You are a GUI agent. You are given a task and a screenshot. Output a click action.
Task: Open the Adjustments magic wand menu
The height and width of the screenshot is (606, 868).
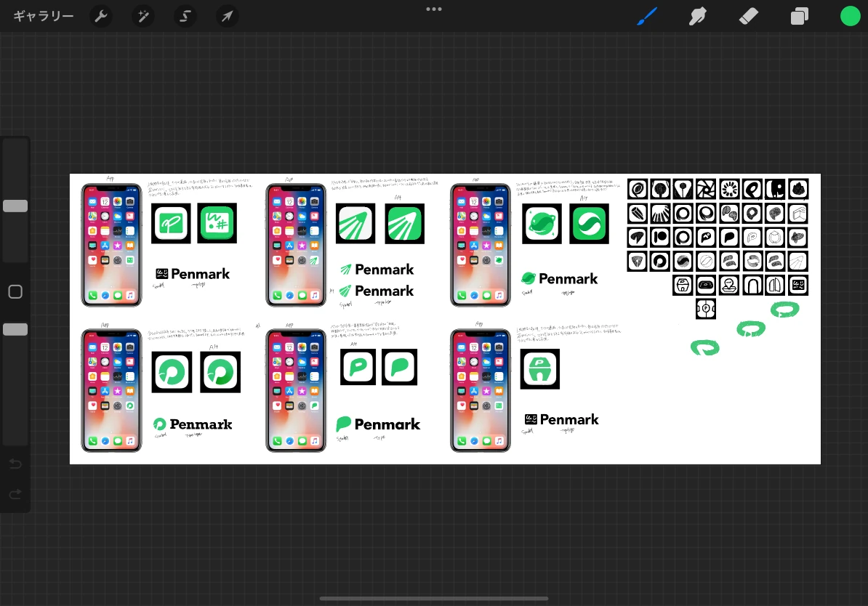click(x=142, y=16)
